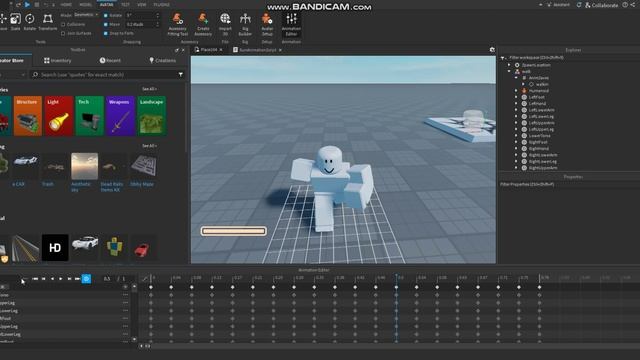This screenshot has width=640, height=360.
Task: Click the viewport settings icon at top-right
Action: coord(492,50)
